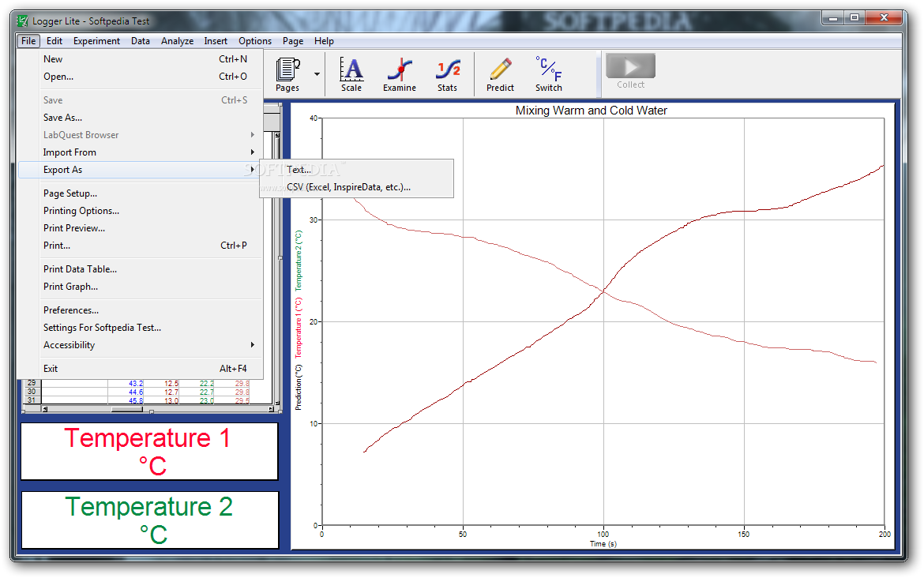Export as CSV (Excel, InspireData, etc.)...

356,187
